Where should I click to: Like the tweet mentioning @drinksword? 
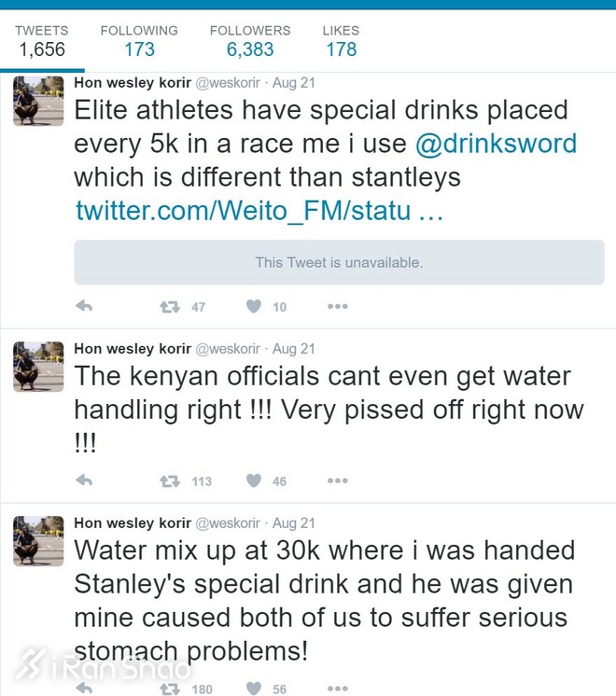tap(254, 306)
